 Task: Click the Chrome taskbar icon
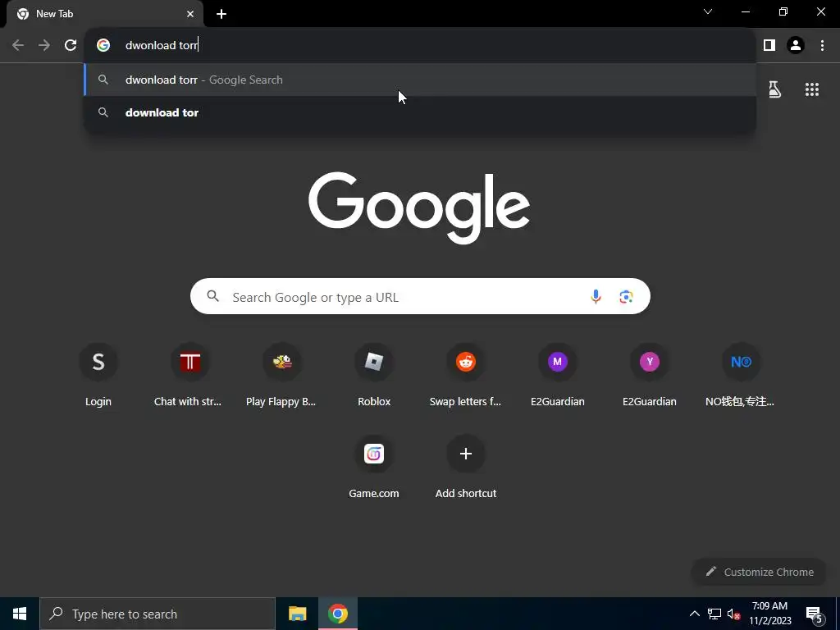pyautogui.click(x=338, y=614)
